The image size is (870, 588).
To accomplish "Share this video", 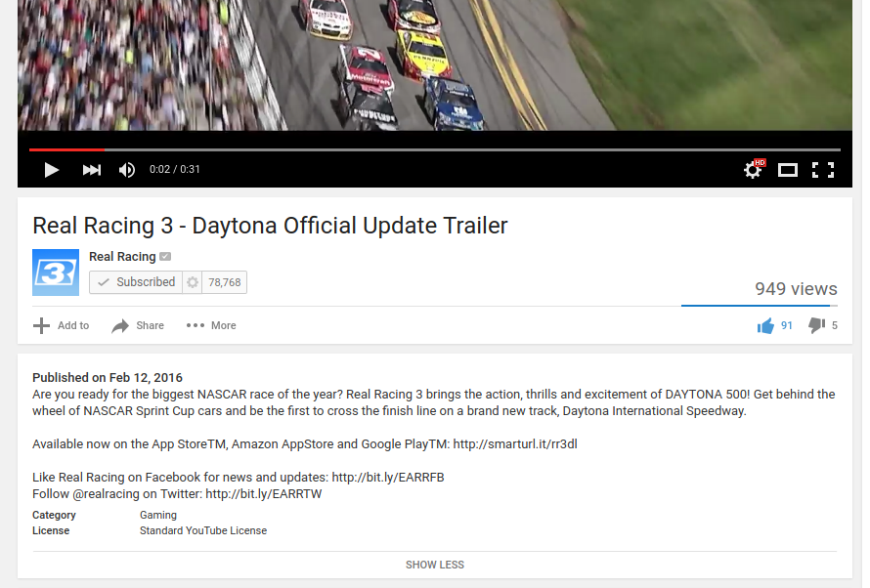I will pos(138,325).
